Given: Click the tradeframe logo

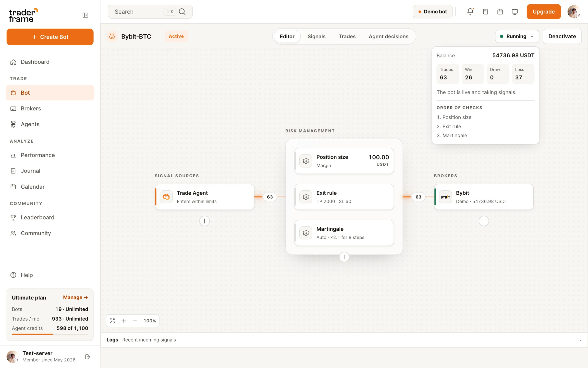Looking at the screenshot, I should (x=23, y=15).
